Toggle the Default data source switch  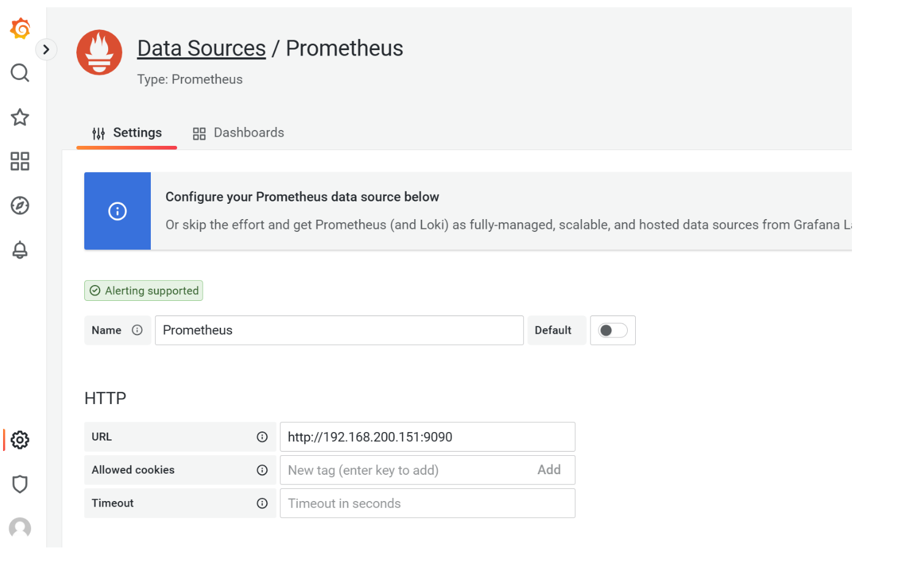(613, 330)
